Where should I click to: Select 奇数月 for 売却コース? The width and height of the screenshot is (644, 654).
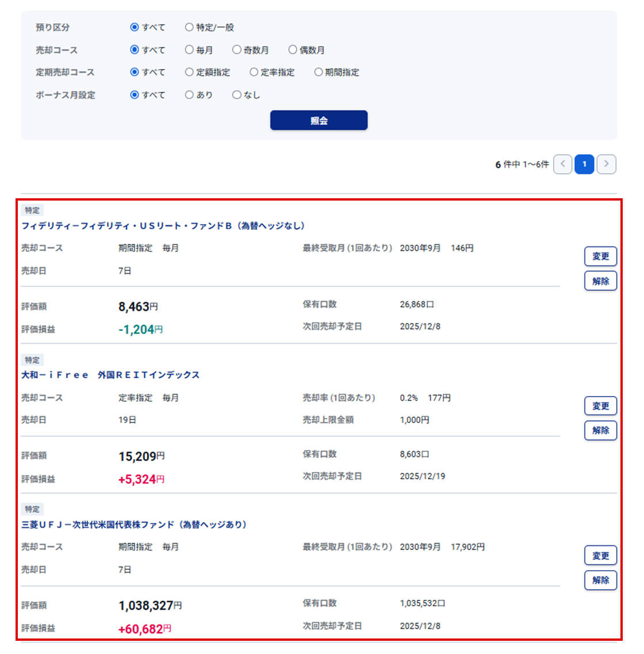click(236, 50)
